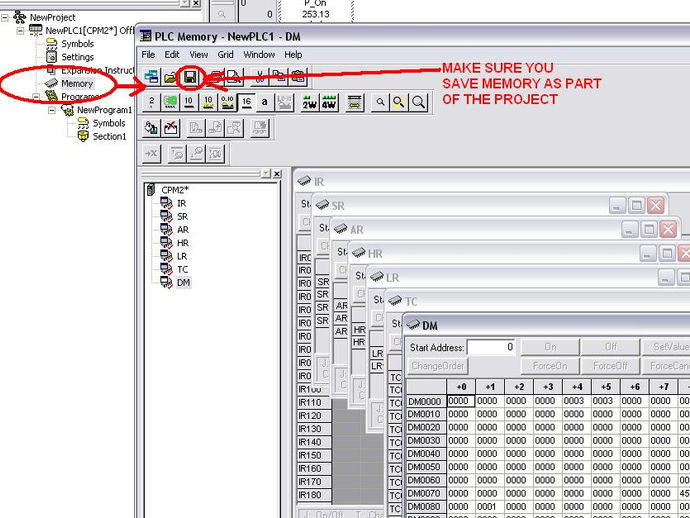Select DM memory area in tree
690x518 pixels.
(x=183, y=283)
